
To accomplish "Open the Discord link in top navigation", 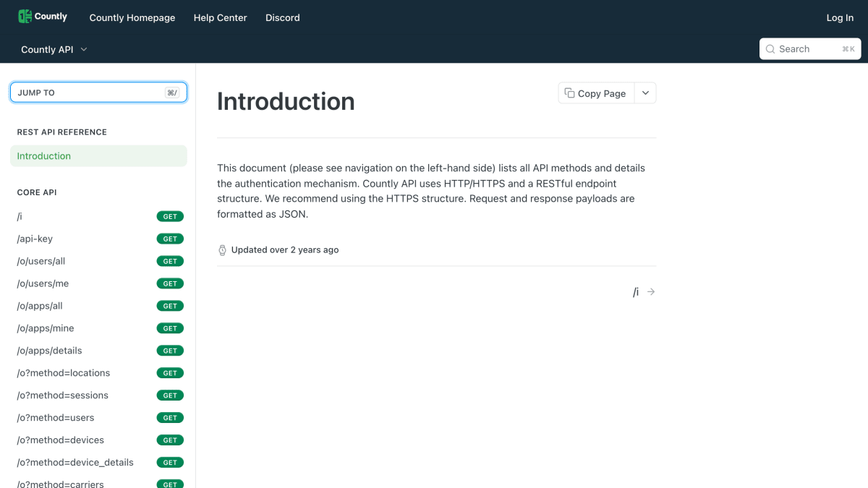I will 283,17.
